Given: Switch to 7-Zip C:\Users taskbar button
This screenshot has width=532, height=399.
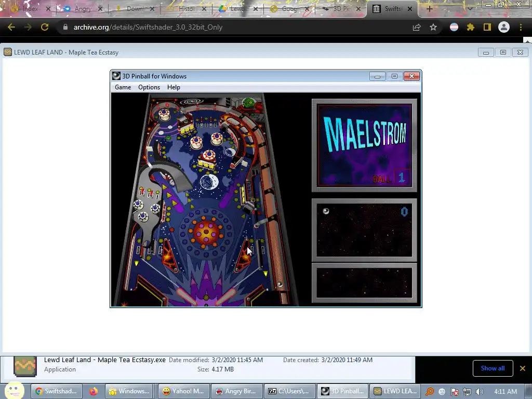Looking at the screenshot, I should pos(289,391).
